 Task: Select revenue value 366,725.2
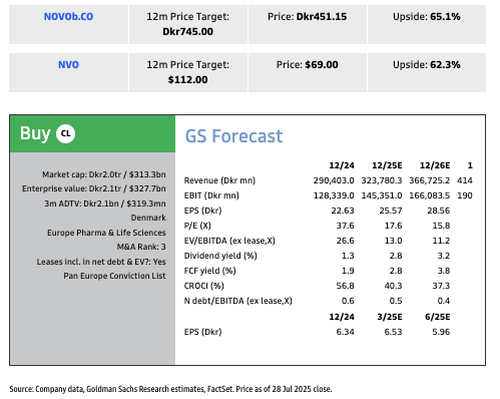tap(430, 181)
